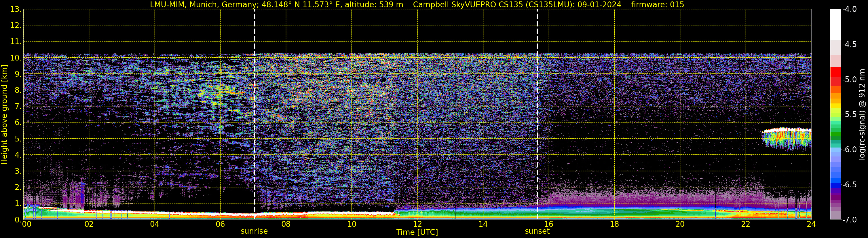Click time axis tick label 12
This screenshot has height=238, width=868.
tap(417, 224)
